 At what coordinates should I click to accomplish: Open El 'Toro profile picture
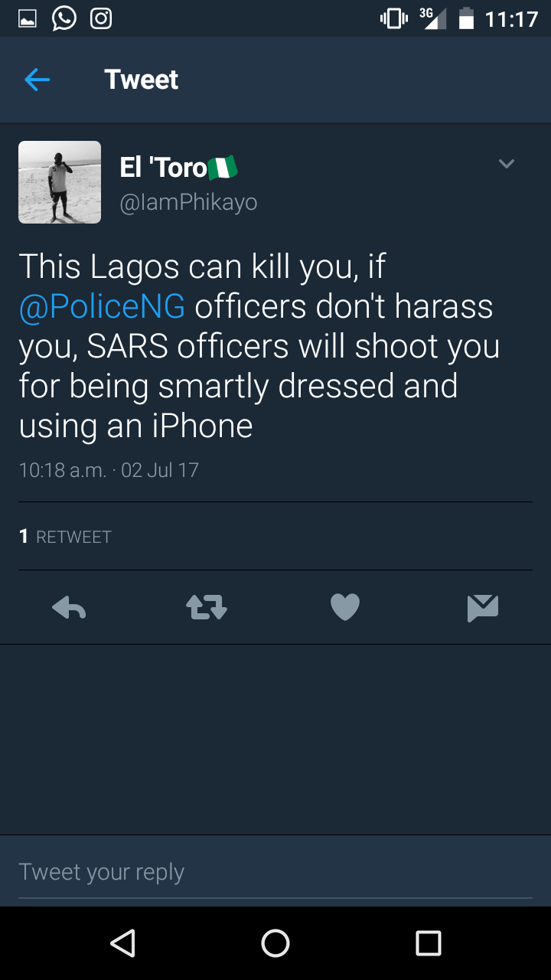60,182
